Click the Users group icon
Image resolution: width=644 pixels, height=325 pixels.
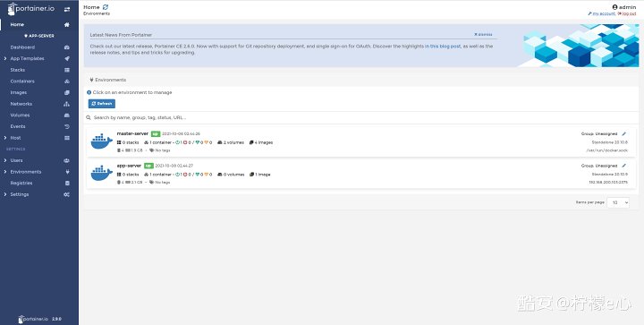(x=66, y=160)
